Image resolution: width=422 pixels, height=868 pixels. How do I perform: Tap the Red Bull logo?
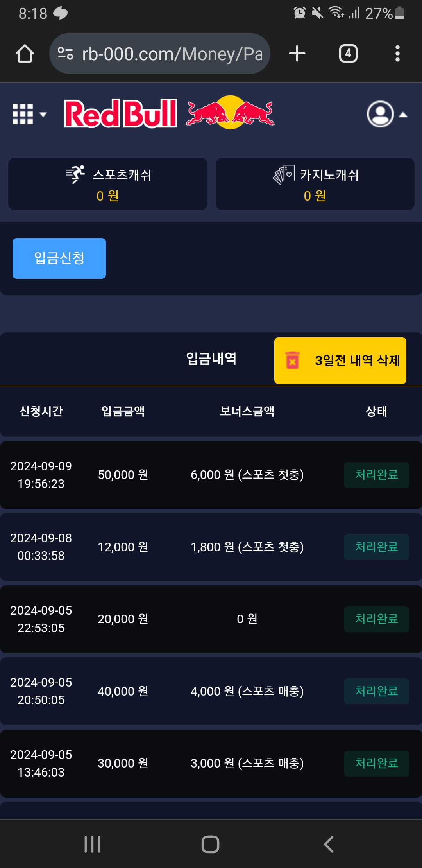[169, 113]
